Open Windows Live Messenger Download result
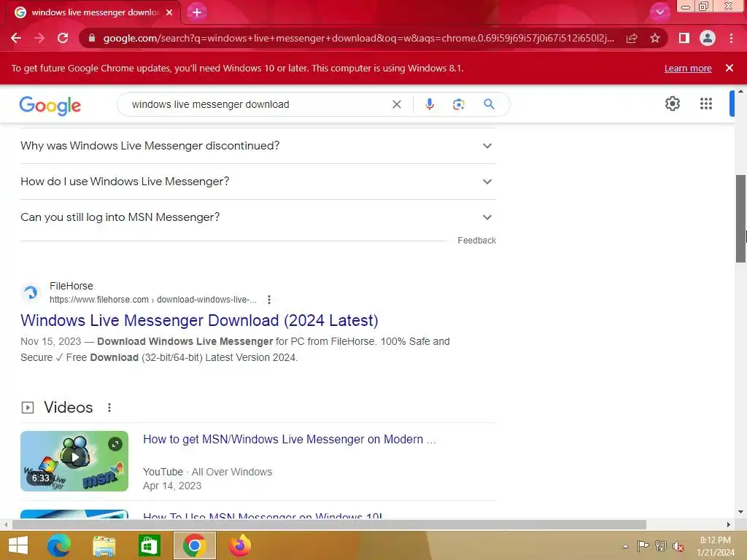This screenshot has height=560, width=747. coord(199,321)
